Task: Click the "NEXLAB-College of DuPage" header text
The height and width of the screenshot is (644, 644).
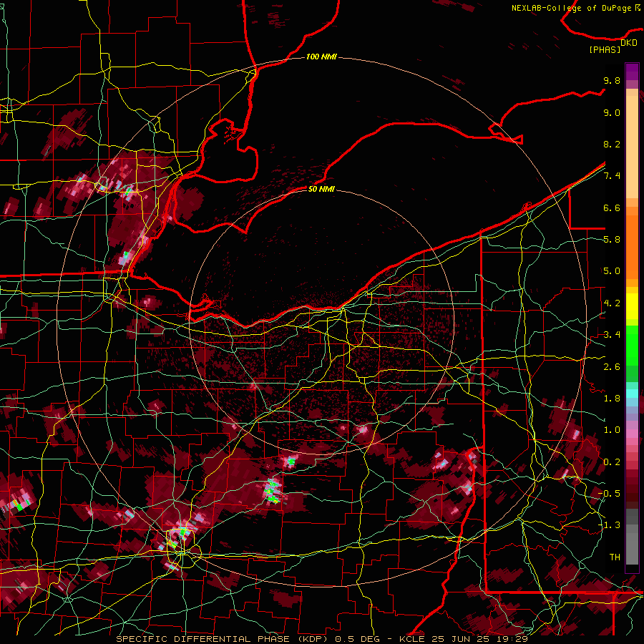Action: (572, 8)
